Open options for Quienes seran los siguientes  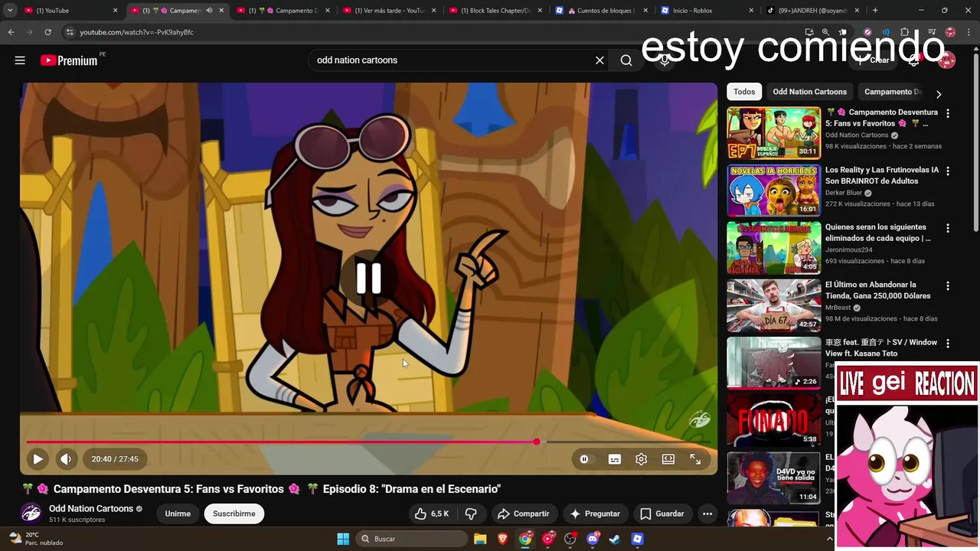[x=948, y=228]
